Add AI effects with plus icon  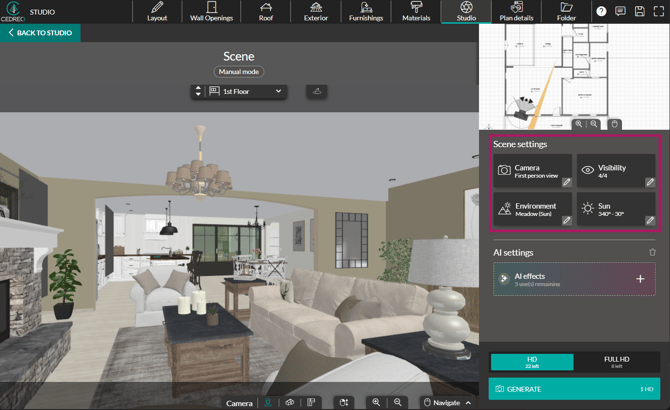[x=640, y=279]
